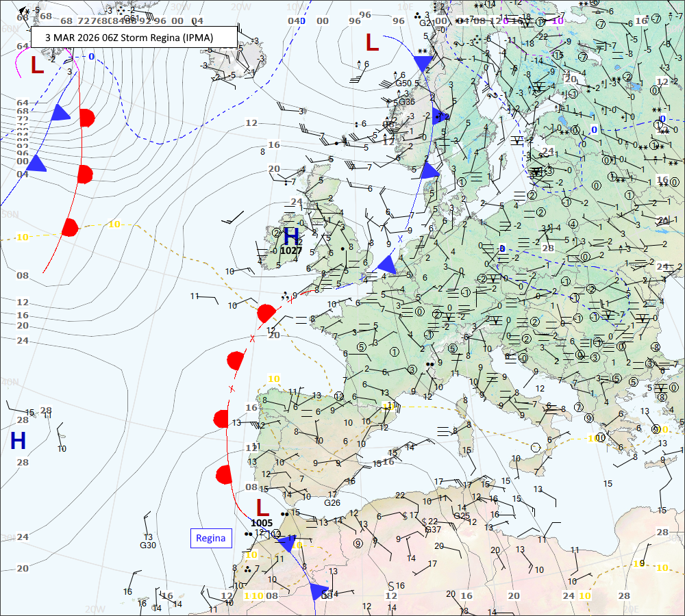Click the blue Regina storm name label
Screen dimensions: 685x616
tap(210, 538)
